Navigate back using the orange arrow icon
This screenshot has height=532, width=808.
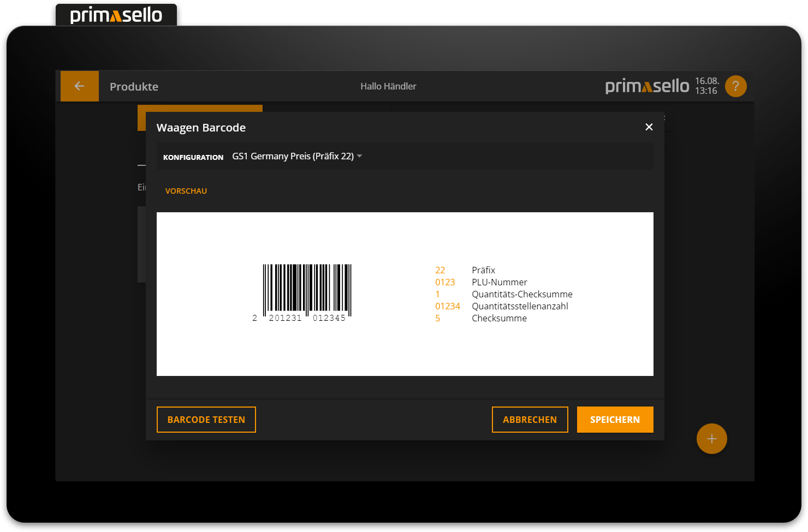point(80,86)
